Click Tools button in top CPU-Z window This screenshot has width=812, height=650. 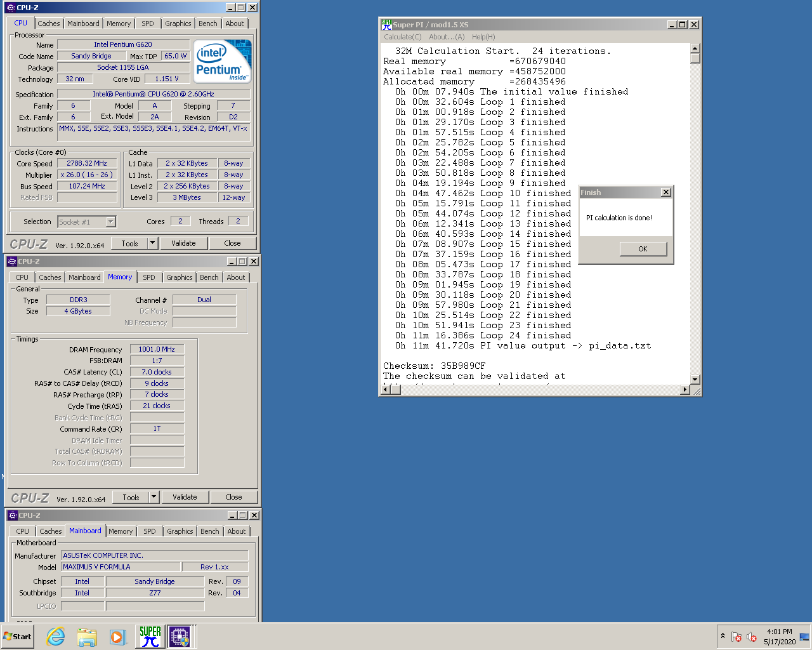130,243
